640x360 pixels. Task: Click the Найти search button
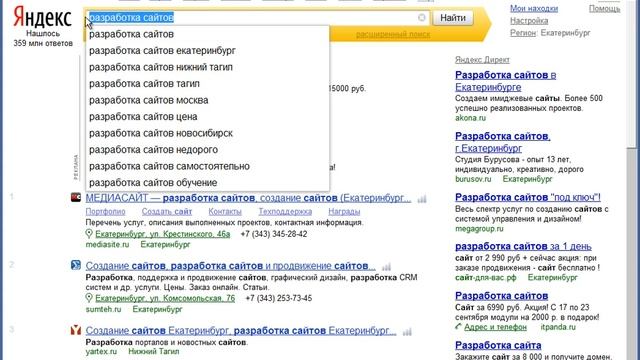click(x=453, y=18)
